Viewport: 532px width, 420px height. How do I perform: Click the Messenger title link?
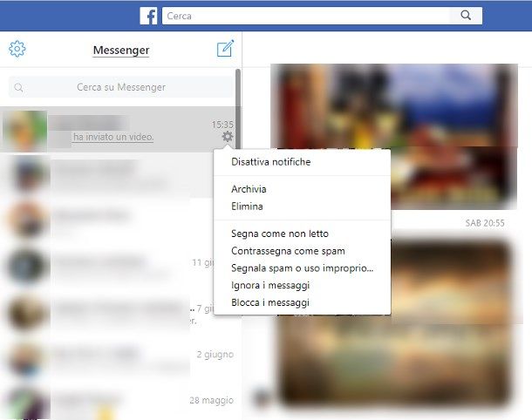tap(121, 51)
